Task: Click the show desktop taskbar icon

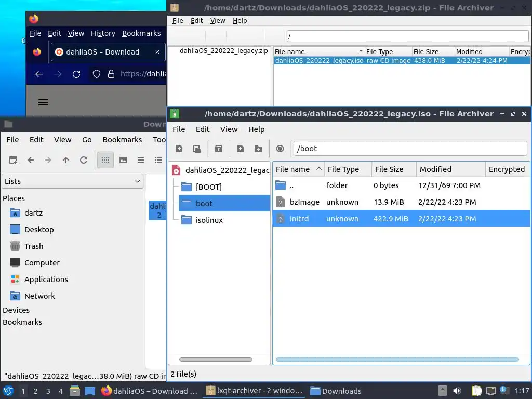Action: tap(89, 391)
